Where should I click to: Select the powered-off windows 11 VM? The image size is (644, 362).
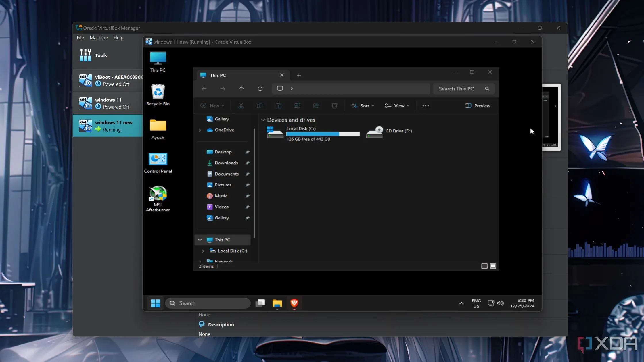pos(108,103)
